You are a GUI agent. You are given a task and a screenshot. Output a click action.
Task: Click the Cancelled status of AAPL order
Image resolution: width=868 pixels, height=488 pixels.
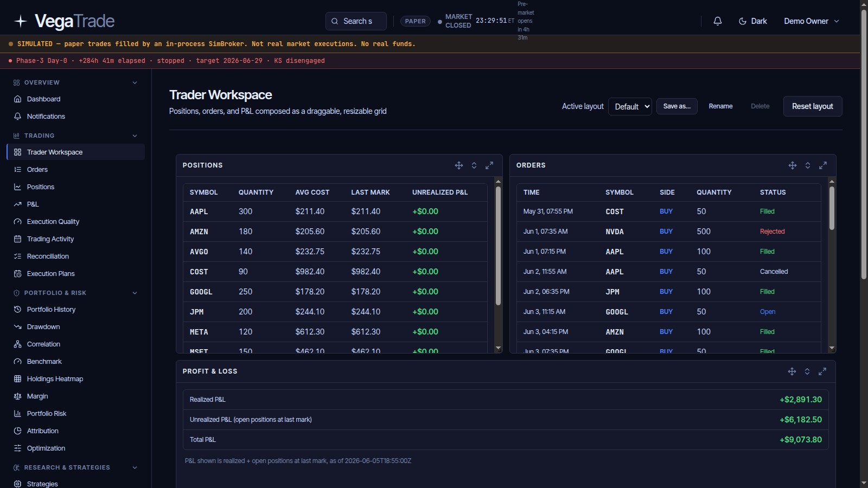pos(774,272)
